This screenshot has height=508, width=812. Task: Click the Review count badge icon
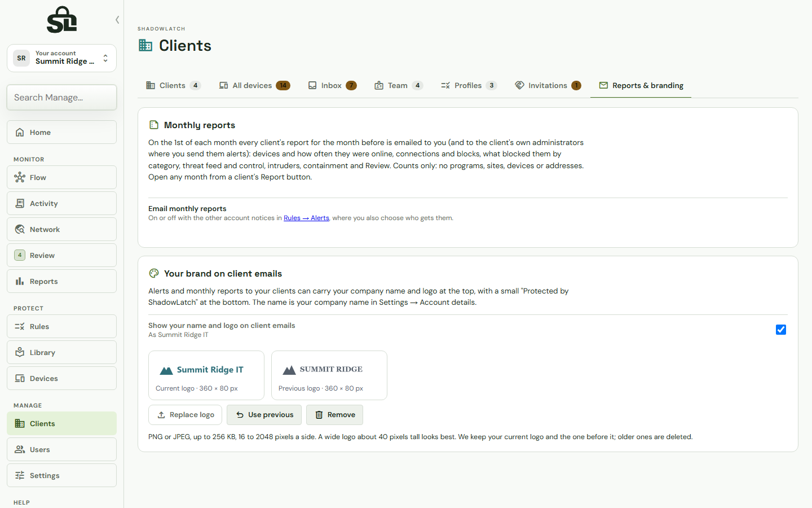[x=20, y=255]
